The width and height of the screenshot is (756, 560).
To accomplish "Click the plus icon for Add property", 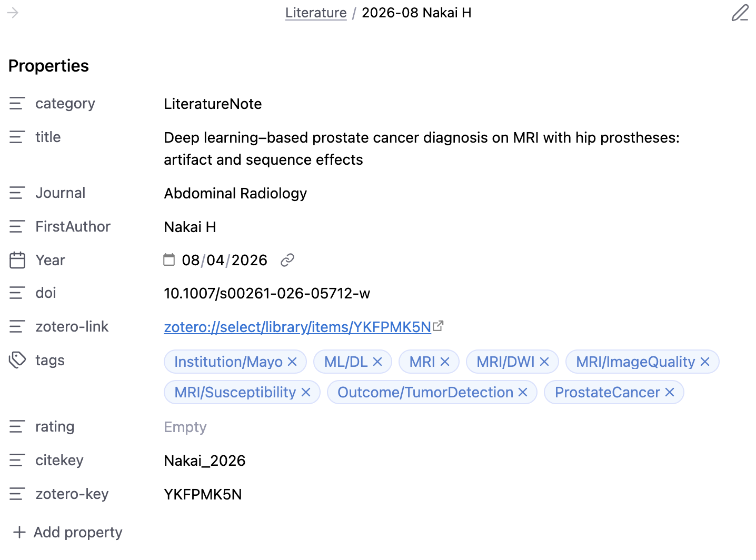I will [19, 532].
